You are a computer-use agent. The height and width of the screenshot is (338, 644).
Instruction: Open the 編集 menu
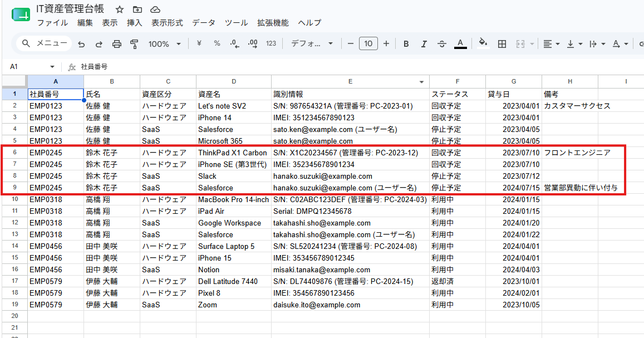tap(85, 23)
